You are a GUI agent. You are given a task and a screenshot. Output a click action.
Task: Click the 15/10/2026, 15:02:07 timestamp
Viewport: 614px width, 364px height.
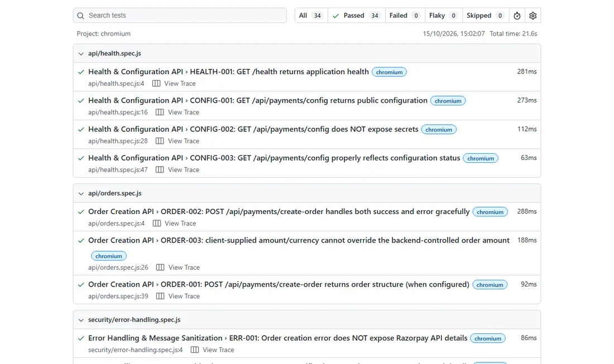(x=454, y=33)
